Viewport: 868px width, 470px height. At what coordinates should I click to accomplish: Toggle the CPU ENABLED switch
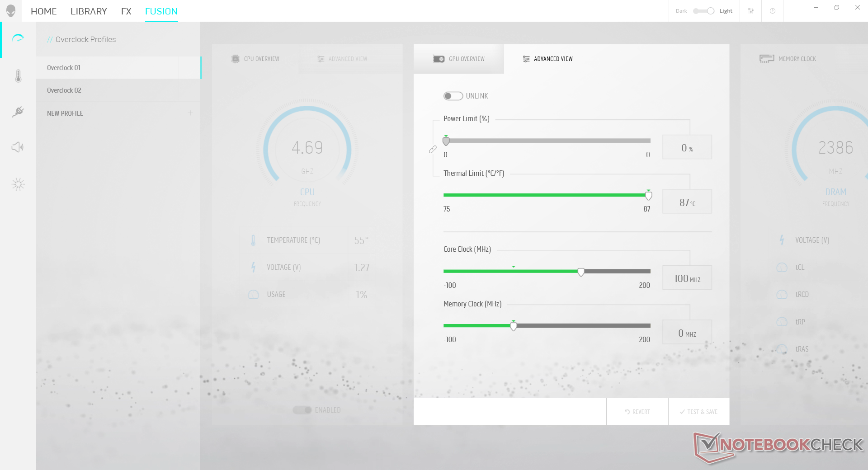coord(302,410)
